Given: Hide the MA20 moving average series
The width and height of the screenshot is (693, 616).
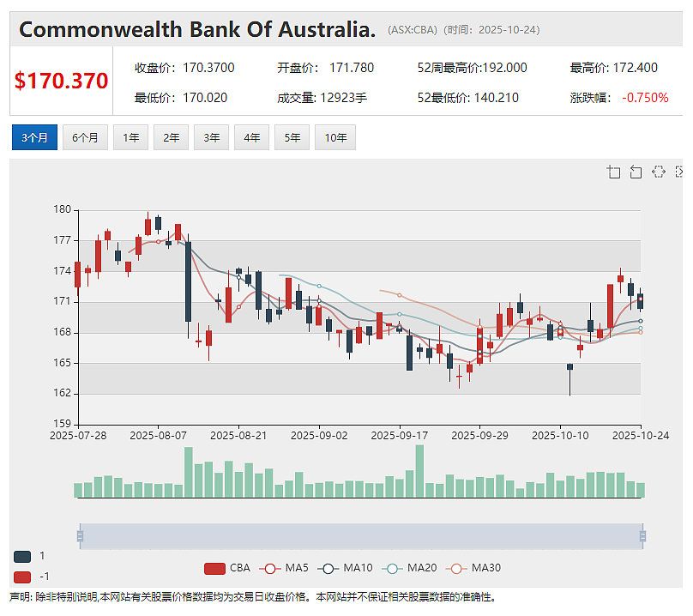Looking at the screenshot, I should coord(409,568).
